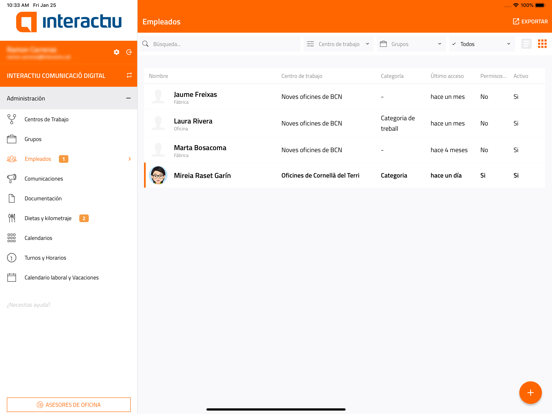Click the Exportar share icon
The image size is (552, 414).
click(516, 21)
